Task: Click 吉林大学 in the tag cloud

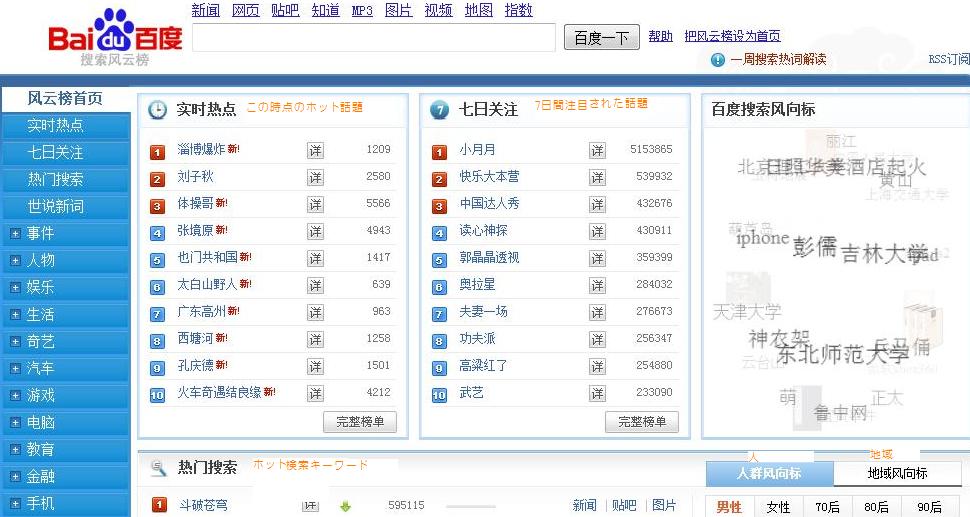Action: pyautogui.click(x=886, y=254)
